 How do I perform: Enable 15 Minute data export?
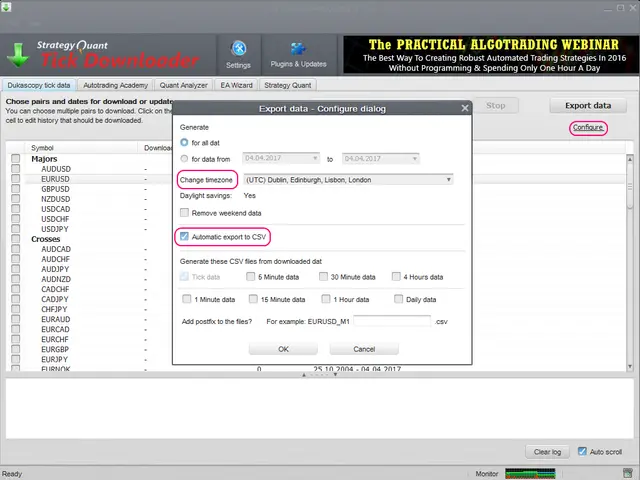point(253,299)
